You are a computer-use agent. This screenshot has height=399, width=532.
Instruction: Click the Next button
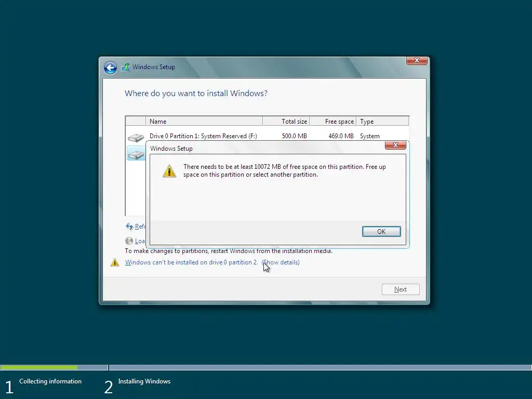pos(401,289)
